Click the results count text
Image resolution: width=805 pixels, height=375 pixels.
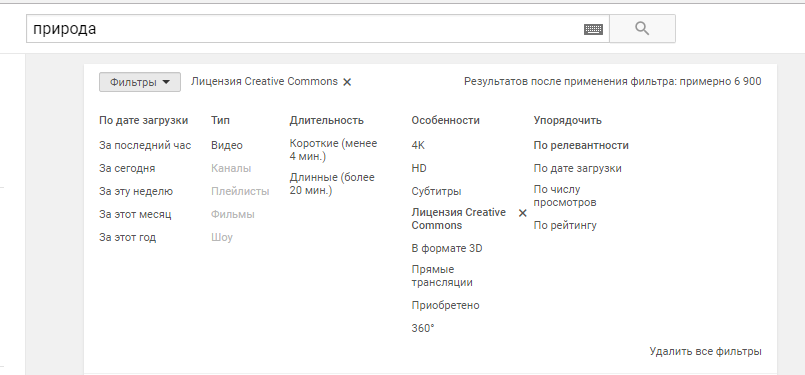point(612,82)
